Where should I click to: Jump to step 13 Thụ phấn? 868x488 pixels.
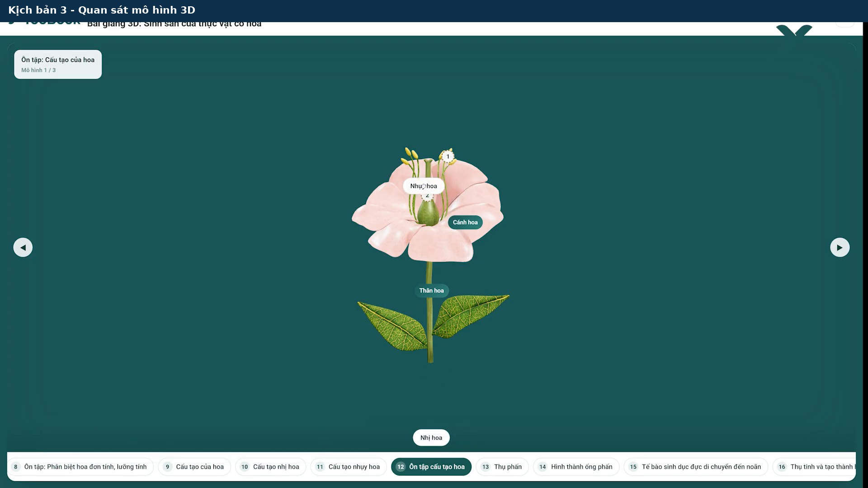tap(502, 466)
